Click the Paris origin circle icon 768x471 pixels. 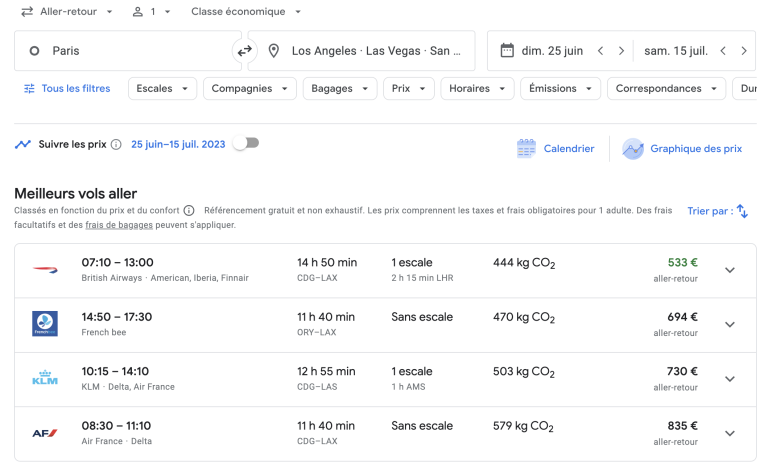pos(34,50)
